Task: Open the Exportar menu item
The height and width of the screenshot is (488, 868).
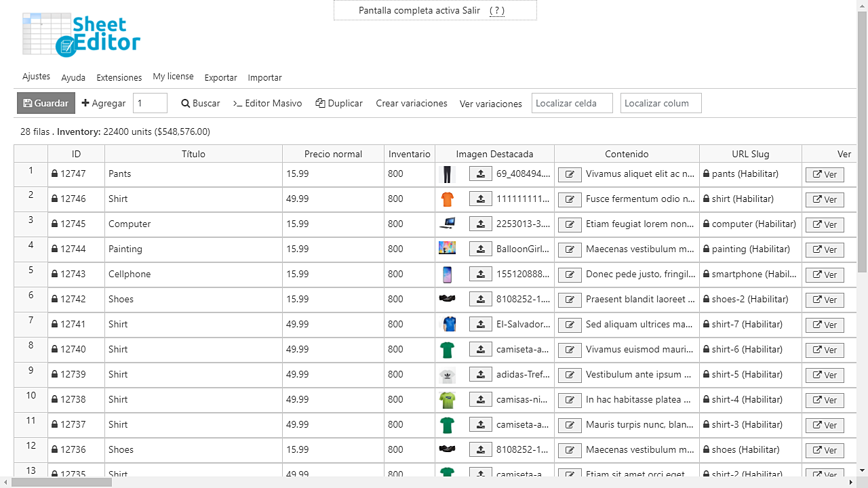Action: 220,78
